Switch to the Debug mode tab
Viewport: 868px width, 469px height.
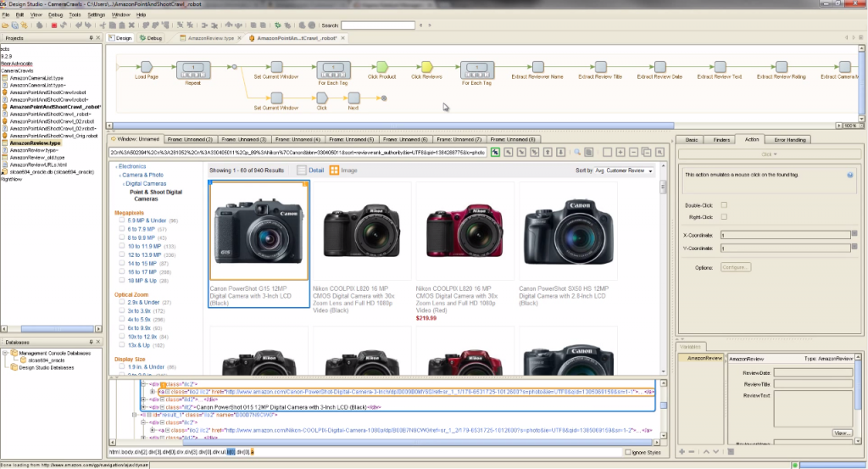pyautogui.click(x=151, y=38)
